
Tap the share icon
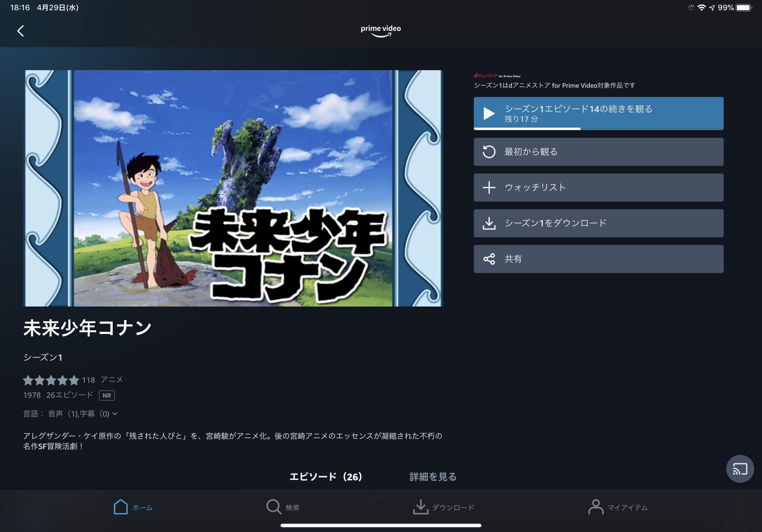[x=489, y=259]
